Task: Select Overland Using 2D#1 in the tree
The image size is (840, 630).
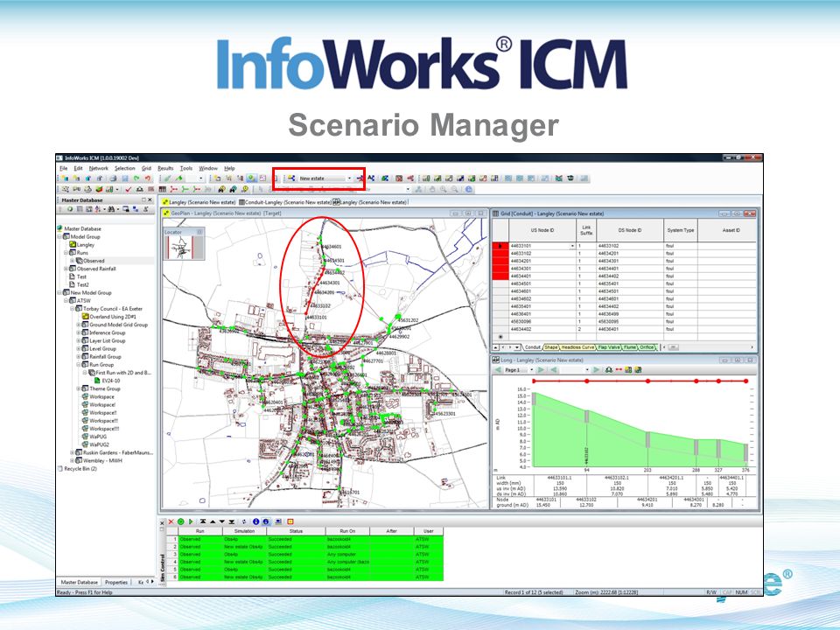Action: click(x=113, y=317)
